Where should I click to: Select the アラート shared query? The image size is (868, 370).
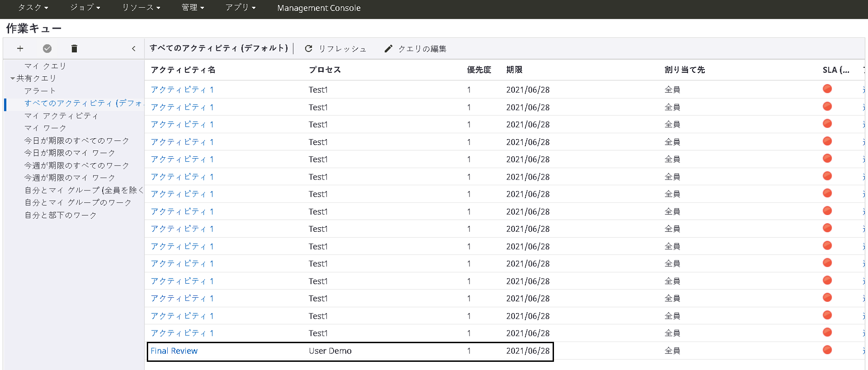click(x=40, y=91)
